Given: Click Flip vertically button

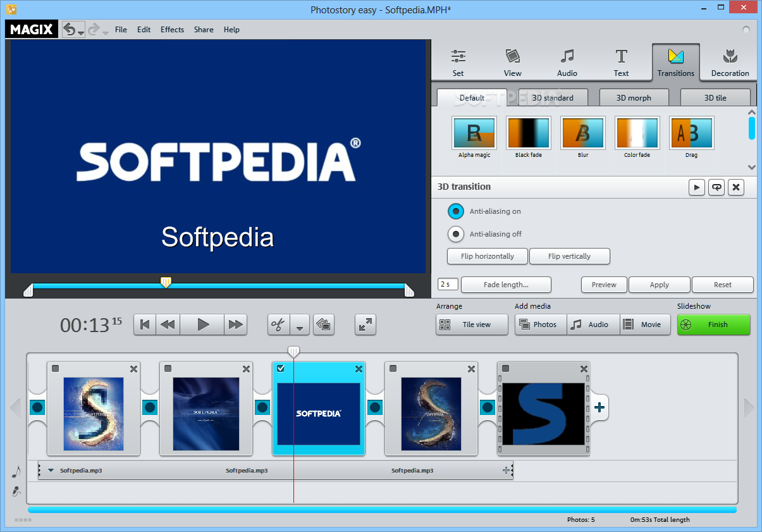Looking at the screenshot, I should (x=570, y=256).
